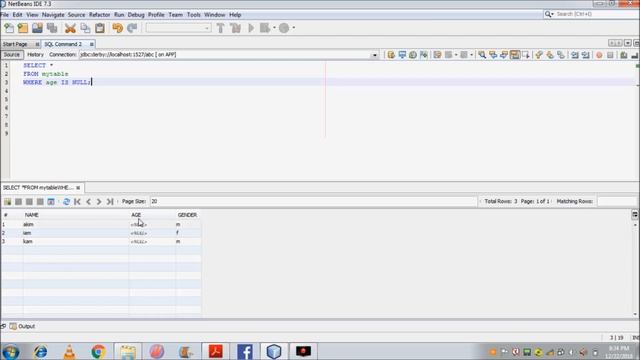The width and height of the screenshot is (640, 360).
Task: Open the File menu
Action: pos(4,15)
